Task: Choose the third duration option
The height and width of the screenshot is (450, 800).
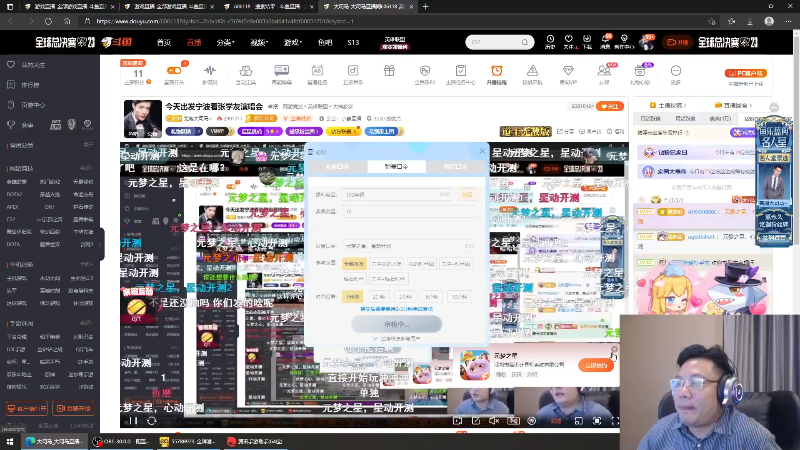Action: pyautogui.click(x=405, y=297)
